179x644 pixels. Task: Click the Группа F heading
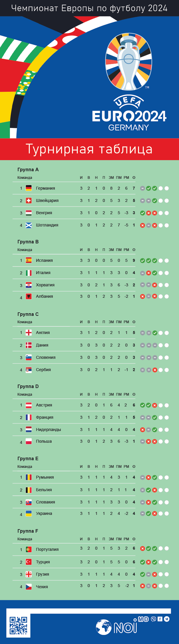28,531
